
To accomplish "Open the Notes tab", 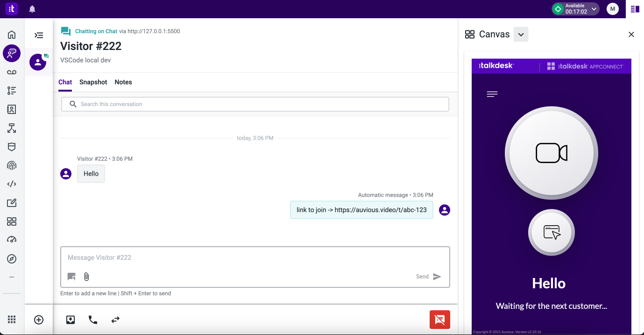I will 123,82.
